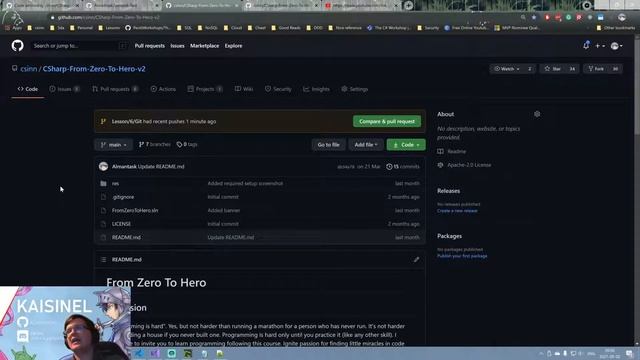The image size is (640, 360).
Task: Click 'Added banner' commit message
Action: [x=224, y=211]
